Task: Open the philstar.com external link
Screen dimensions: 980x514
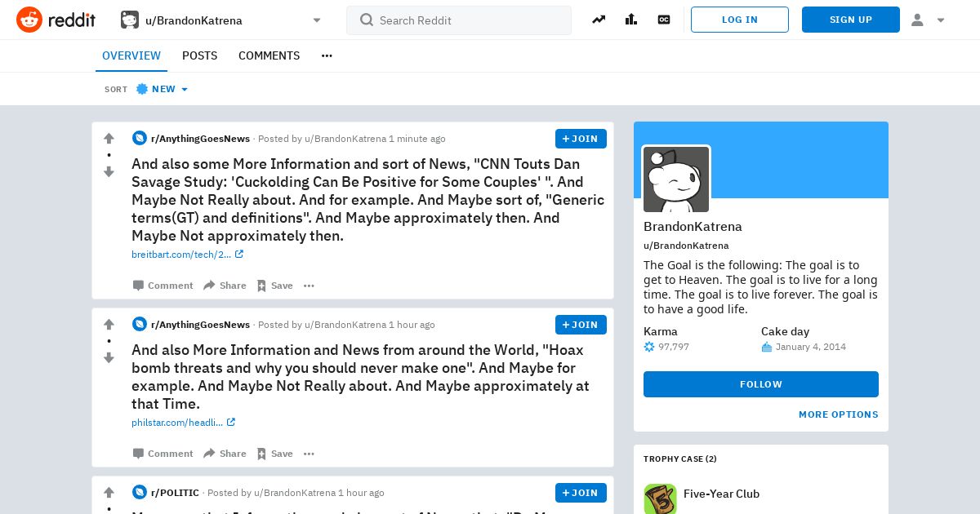Action: click(183, 423)
